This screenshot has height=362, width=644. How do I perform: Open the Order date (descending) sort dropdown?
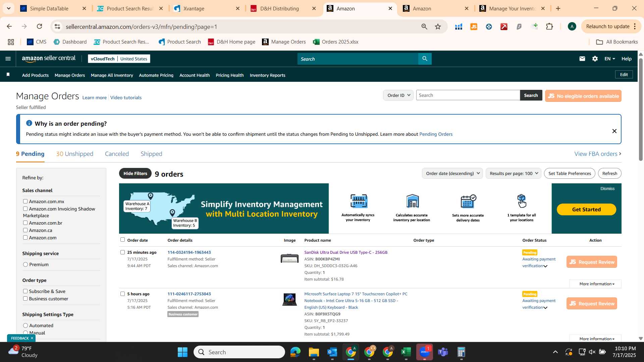(452, 173)
